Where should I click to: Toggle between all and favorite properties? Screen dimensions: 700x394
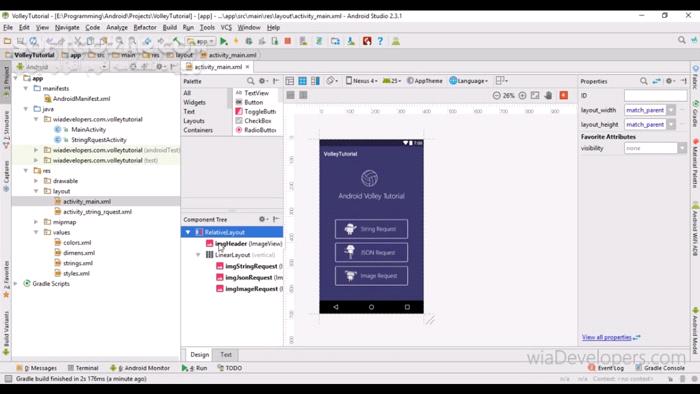656,81
